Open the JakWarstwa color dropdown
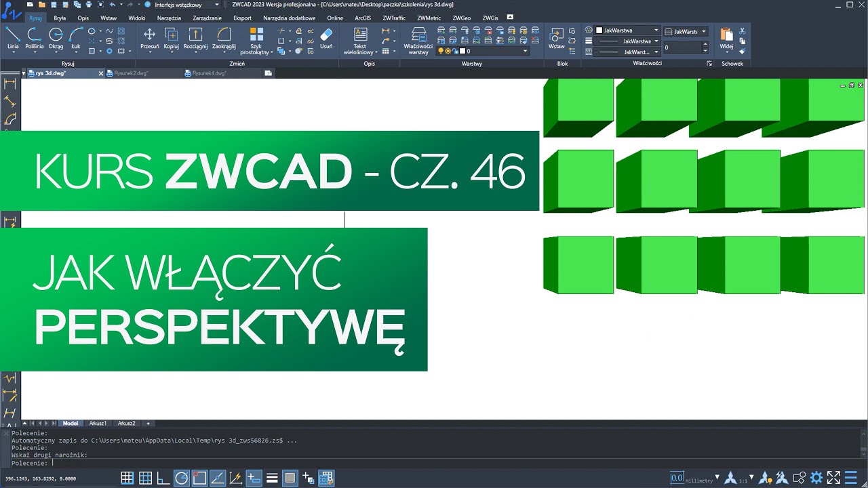The height and width of the screenshot is (488, 868). tap(656, 30)
